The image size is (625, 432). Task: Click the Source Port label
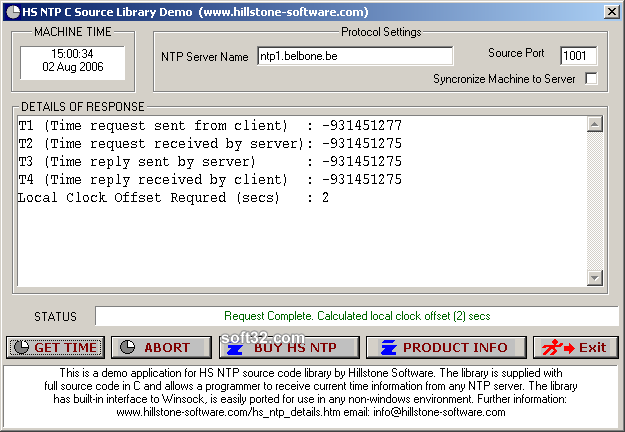click(x=516, y=53)
